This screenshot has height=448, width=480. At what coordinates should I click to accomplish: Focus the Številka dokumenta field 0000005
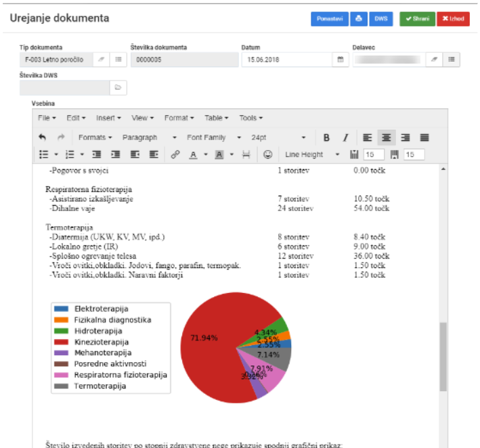pos(185,60)
